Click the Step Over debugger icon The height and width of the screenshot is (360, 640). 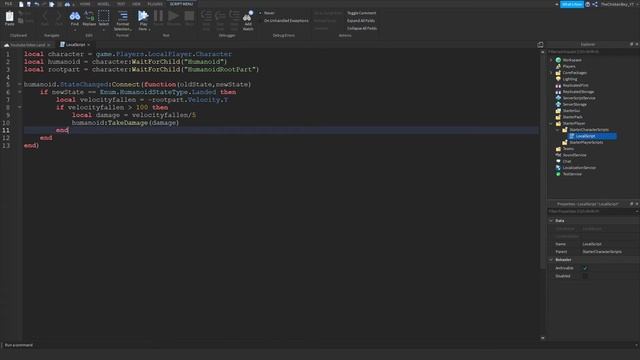tap(220, 16)
